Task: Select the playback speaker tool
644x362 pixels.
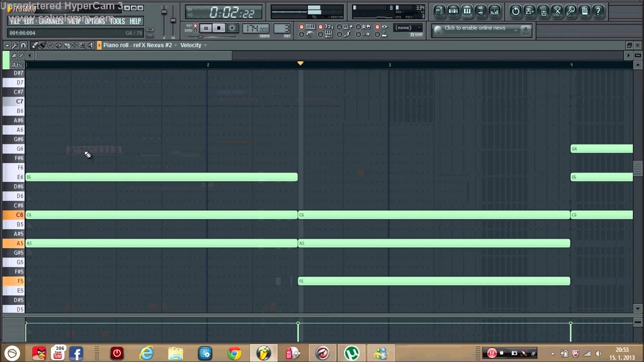Action: point(91,45)
